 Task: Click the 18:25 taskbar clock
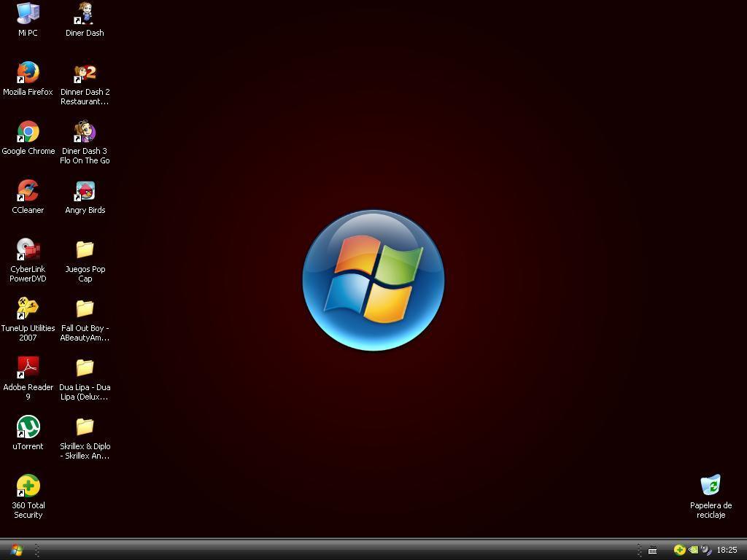(x=727, y=550)
